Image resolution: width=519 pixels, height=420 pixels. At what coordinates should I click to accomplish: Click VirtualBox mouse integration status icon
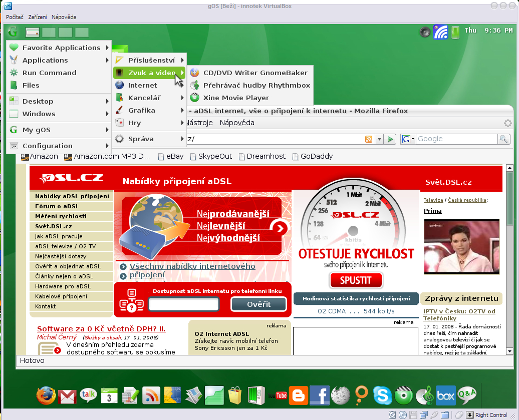[459, 414]
